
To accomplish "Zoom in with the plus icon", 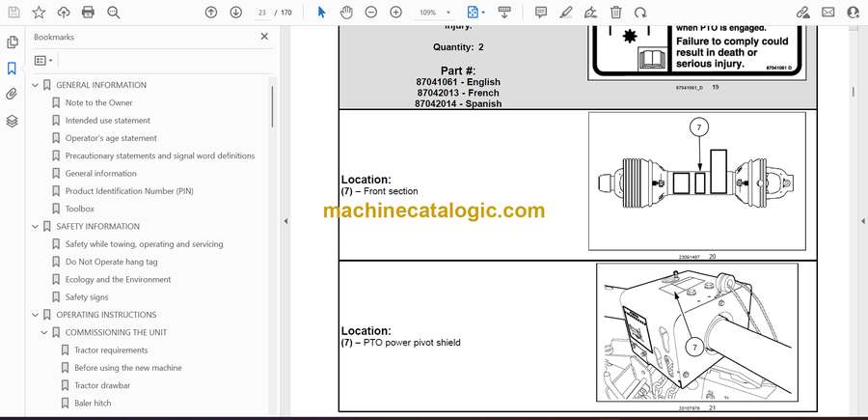I will click(395, 13).
